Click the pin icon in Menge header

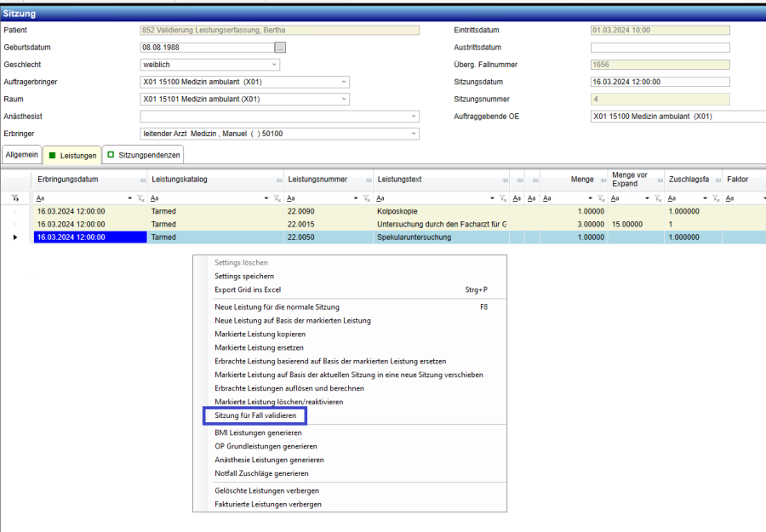(x=600, y=180)
